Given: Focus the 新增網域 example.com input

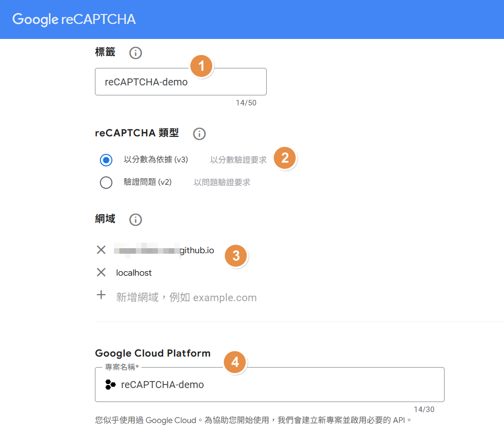Looking at the screenshot, I should (x=186, y=297).
